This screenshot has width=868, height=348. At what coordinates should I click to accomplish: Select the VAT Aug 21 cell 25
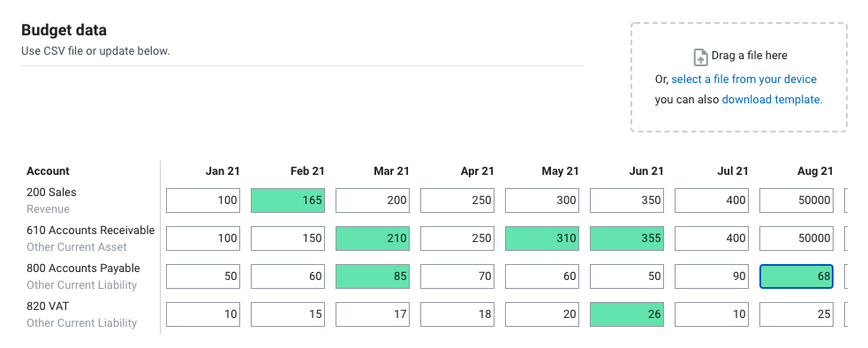point(796,314)
